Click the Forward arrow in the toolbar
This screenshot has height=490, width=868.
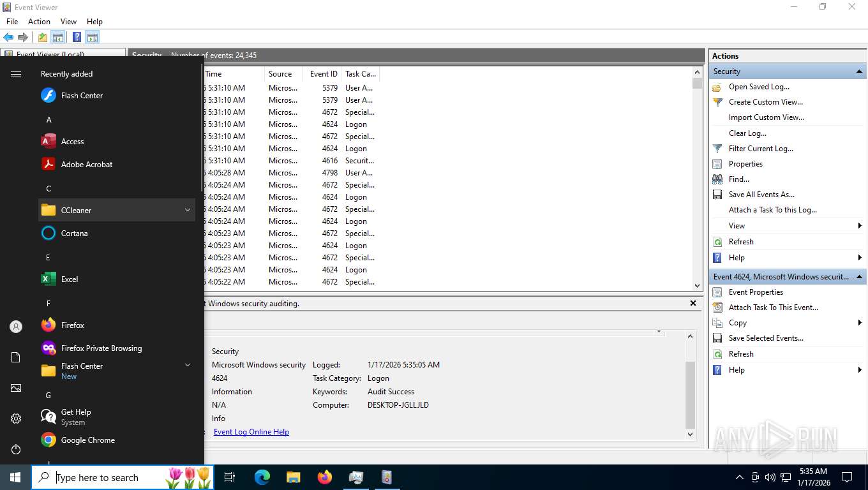click(x=23, y=37)
